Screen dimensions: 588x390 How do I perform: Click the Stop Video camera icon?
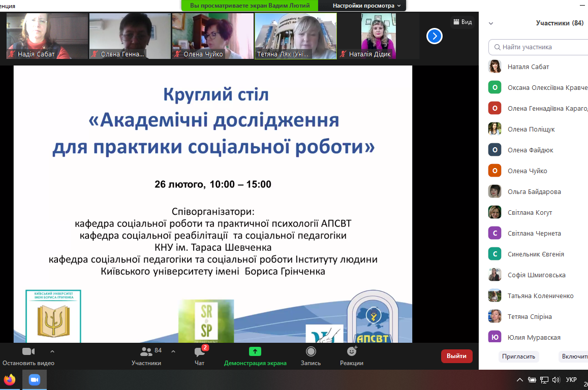pyautogui.click(x=28, y=351)
